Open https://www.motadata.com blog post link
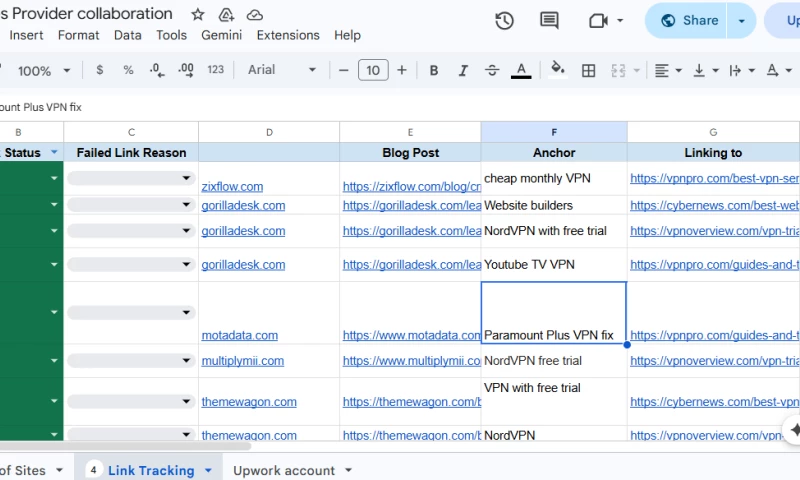 (x=412, y=335)
